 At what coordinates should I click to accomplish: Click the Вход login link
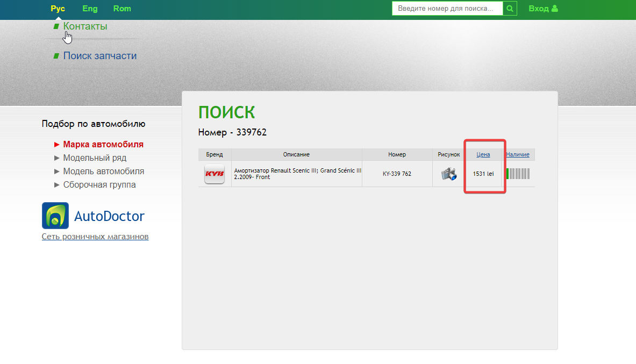(539, 9)
